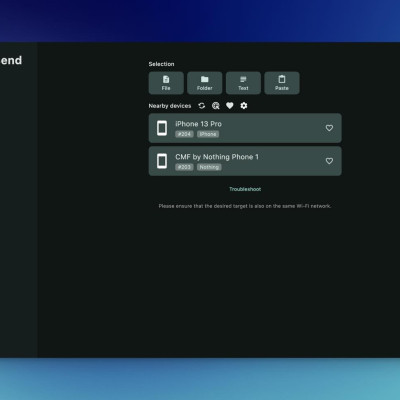This screenshot has width=400, height=400.
Task: Click the iPhone tag label
Action: click(208, 134)
